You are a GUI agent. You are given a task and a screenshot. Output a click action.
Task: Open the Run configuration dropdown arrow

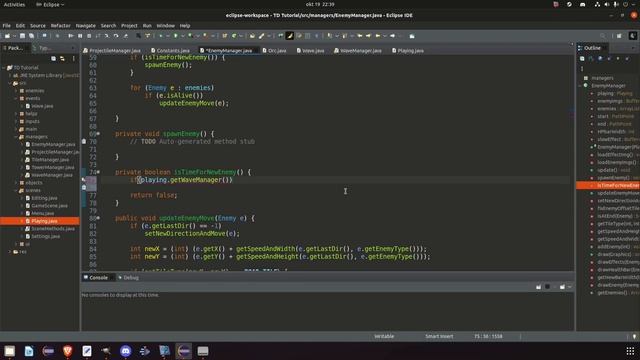pyautogui.click(x=182, y=36)
